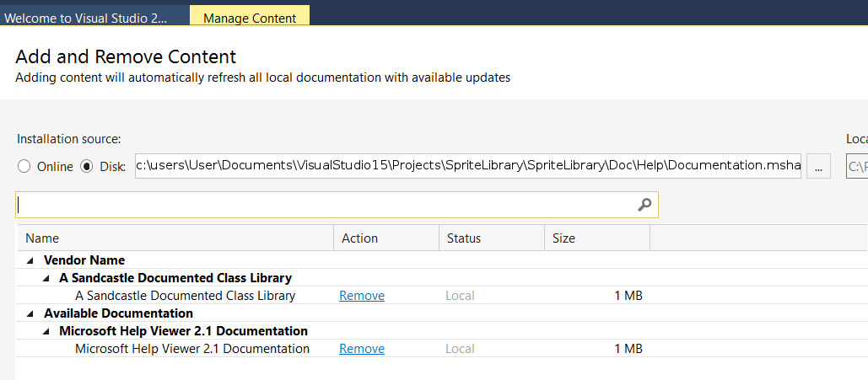868x380 pixels.
Task: Click the Available Documentation group label
Action: coord(118,313)
